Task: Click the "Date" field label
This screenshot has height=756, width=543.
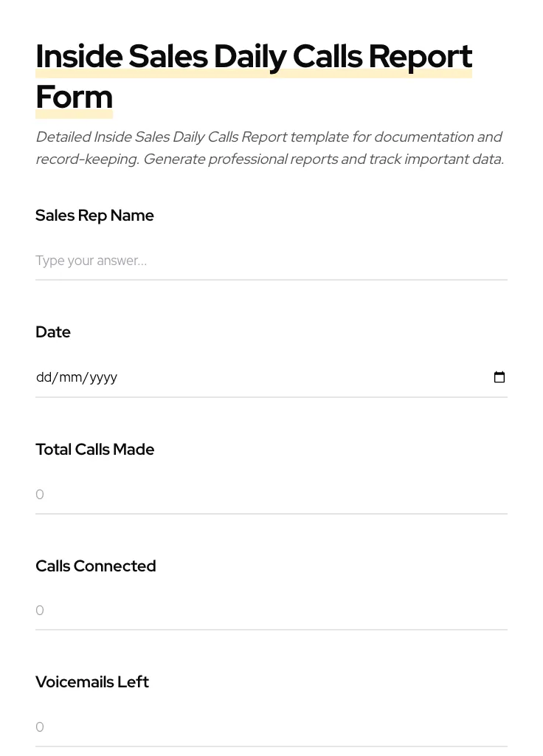Action: 53,332
